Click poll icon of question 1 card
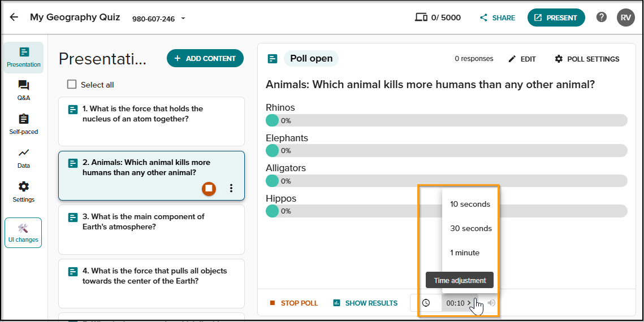Screen dimensions: 644x322 tap(73, 110)
